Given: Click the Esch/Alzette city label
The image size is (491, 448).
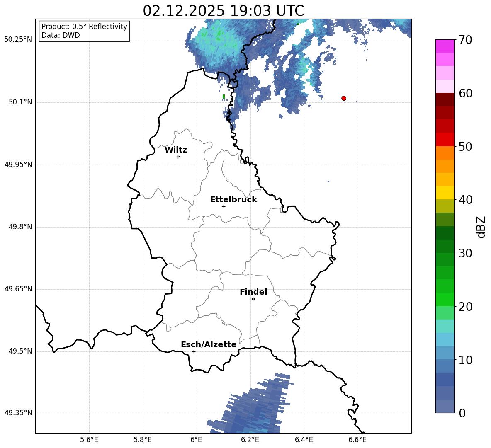Looking at the screenshot, I should pyautogui.click(x=209, y=345).
